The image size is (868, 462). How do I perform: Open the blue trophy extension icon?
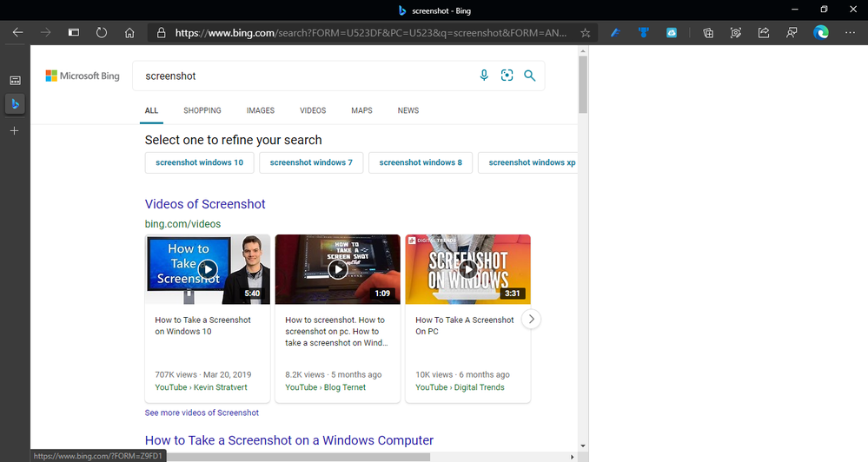[643, 33]
